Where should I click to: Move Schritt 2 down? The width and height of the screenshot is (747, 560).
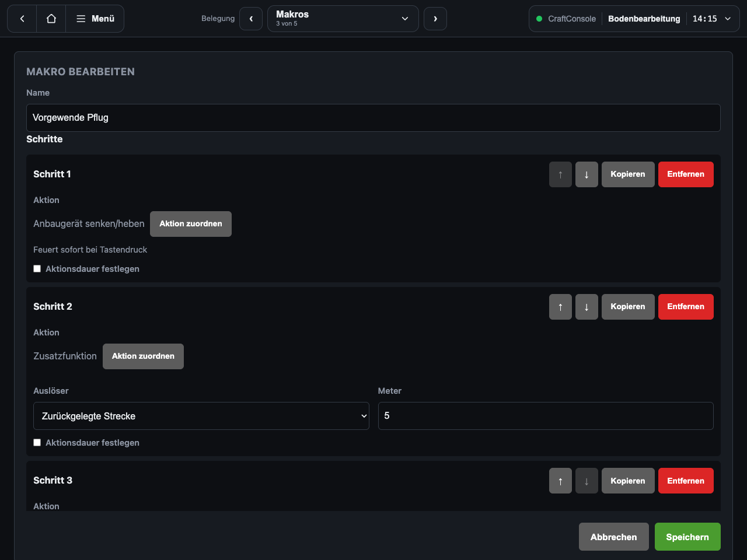(x=587, y=307)
